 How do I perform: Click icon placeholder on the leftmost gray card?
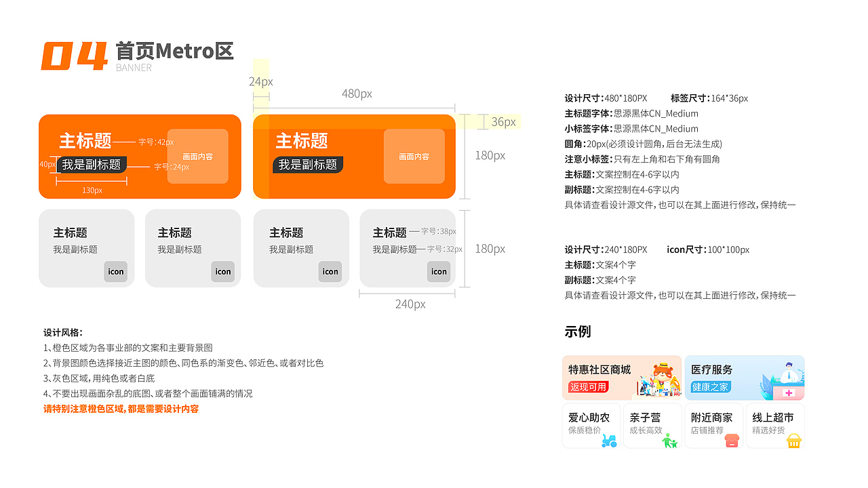pos(116,272)
